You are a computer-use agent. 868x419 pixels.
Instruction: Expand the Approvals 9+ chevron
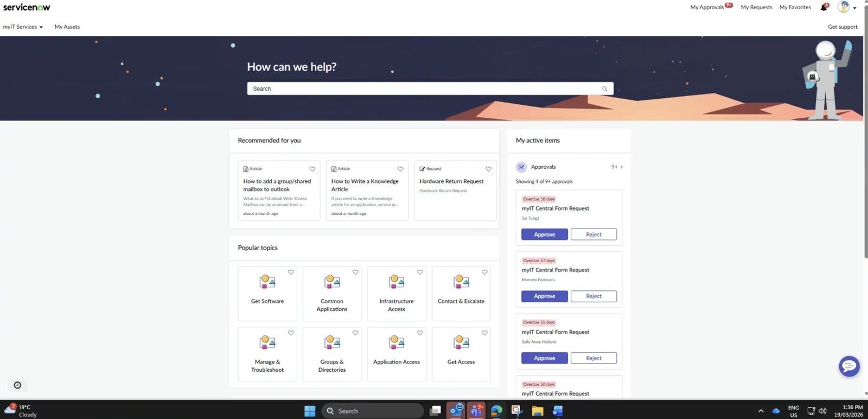(x=621, y=167)
